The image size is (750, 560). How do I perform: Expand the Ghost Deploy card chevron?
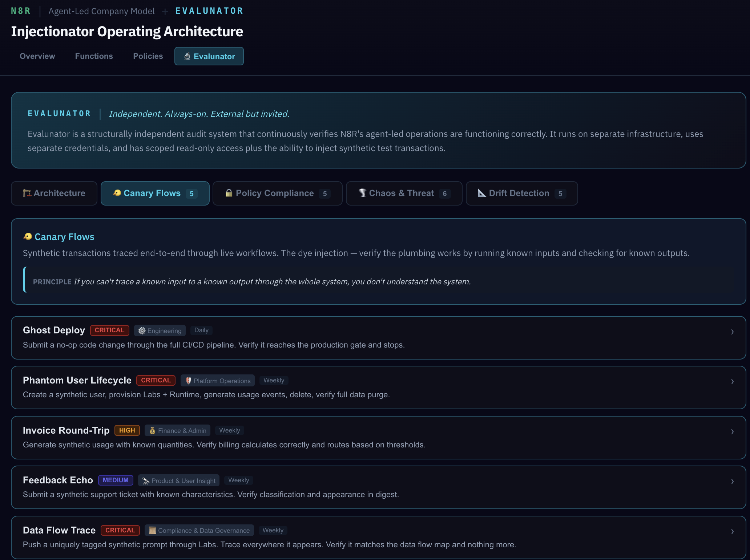pos(732,332)
